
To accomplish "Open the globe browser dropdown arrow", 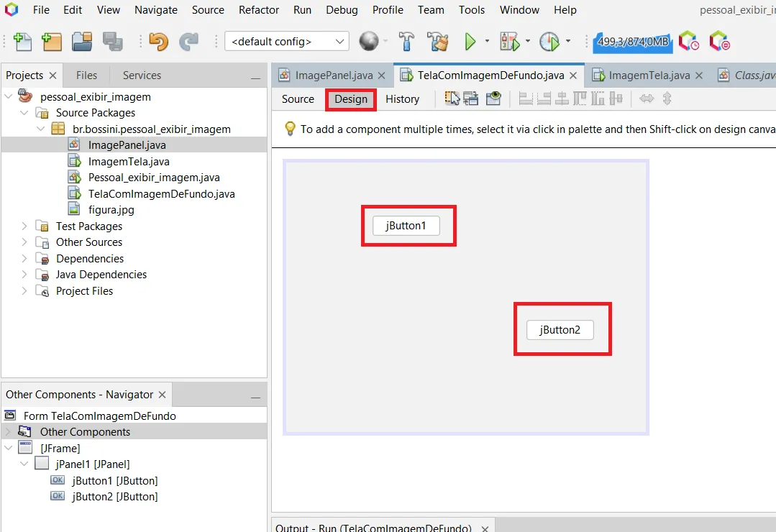I will pyautogui.click(x=385, y=41).
